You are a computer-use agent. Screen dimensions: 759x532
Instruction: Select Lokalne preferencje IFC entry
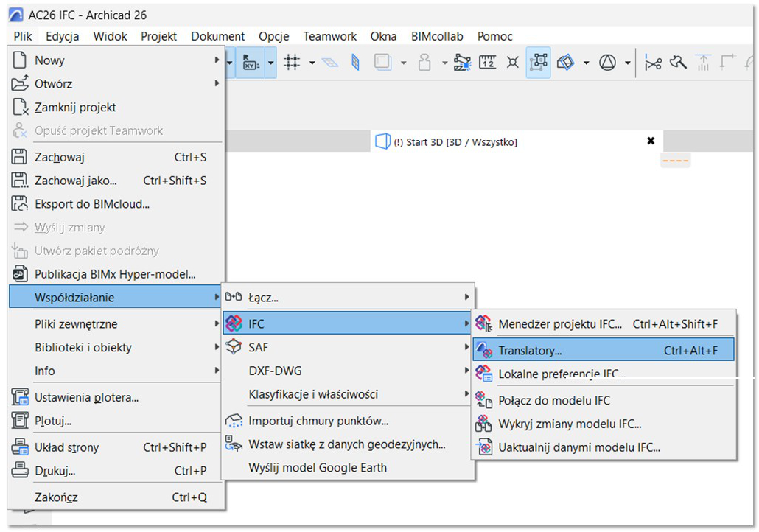point(603,374)
